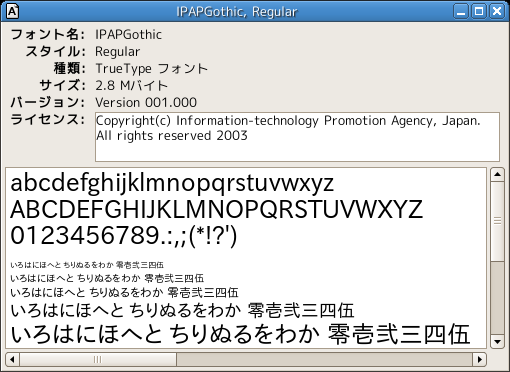The width and height of the screenshot is (510, 372).
Task: Close the IPAPGothic font viewer window
Action: tap(497, 11)
